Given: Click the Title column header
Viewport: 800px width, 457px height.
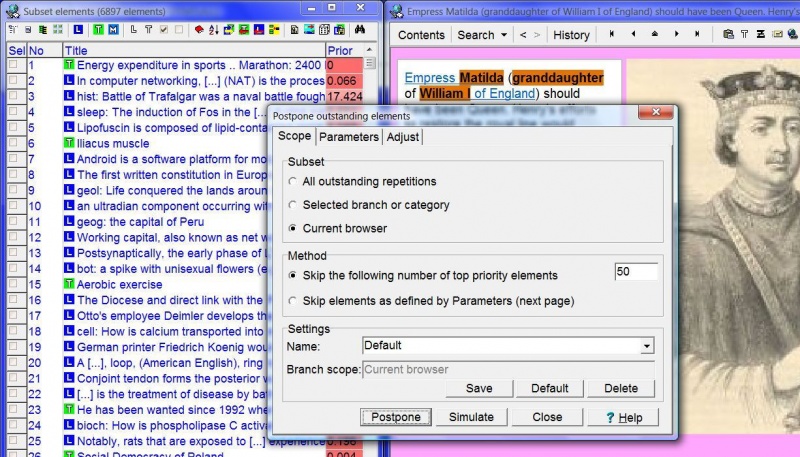Looking at the screenshot, I should [194, 50].
